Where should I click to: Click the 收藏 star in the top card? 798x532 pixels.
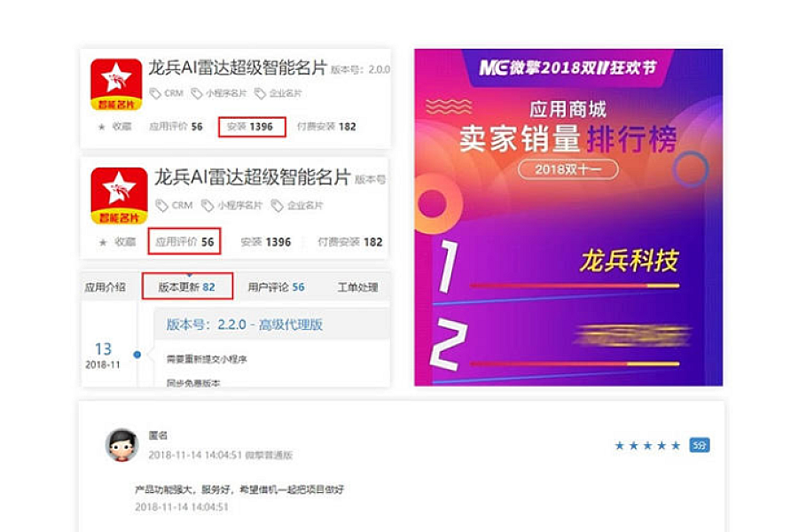tap(101, 127)
